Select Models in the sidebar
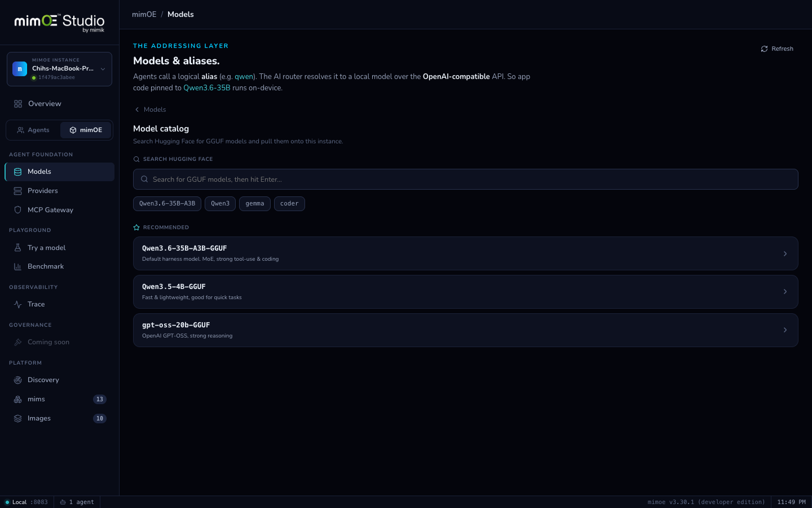The width and height of the screenshot is (812, 508). point(59,172)
